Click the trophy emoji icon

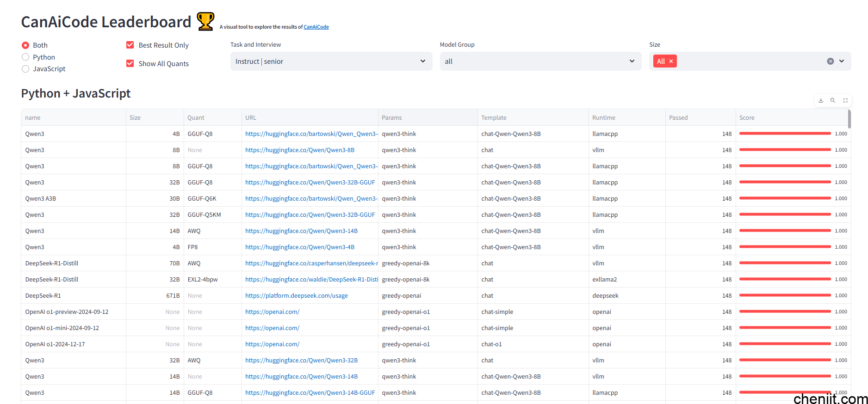[205, 22]
